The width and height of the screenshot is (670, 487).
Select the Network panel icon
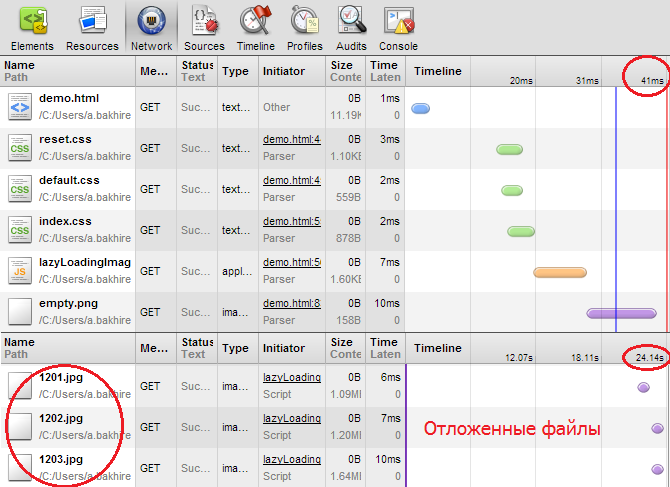pyautogui.click(x=151, y=20)
